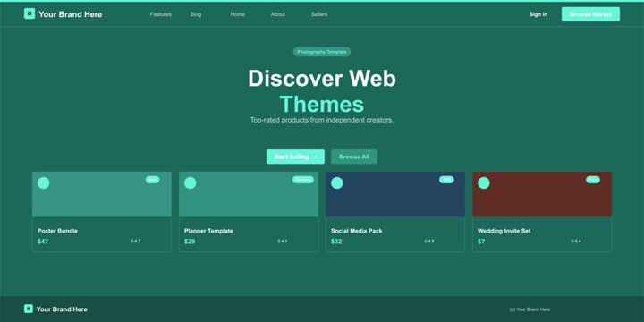Click the Planner Template title
Image resolution: width=644 pixels, height=322 pixels.
pos(208,231)
